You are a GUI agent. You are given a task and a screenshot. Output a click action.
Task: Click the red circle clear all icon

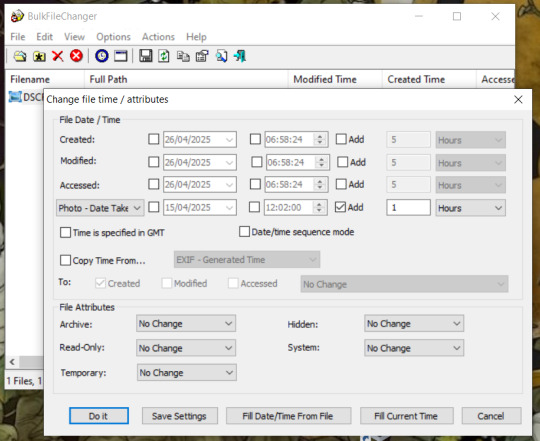click(x=76, y=55)
